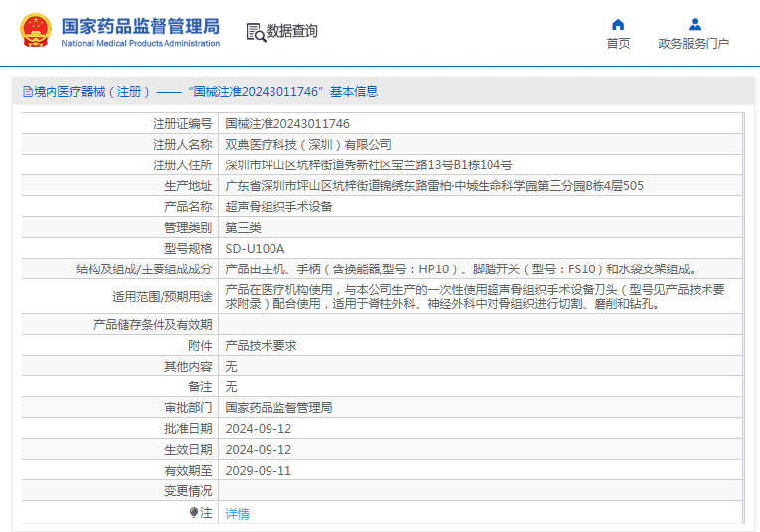Screen dimensions: 760x532
Task: Click 无 value in 备注 row
Action: click(231, 387)
